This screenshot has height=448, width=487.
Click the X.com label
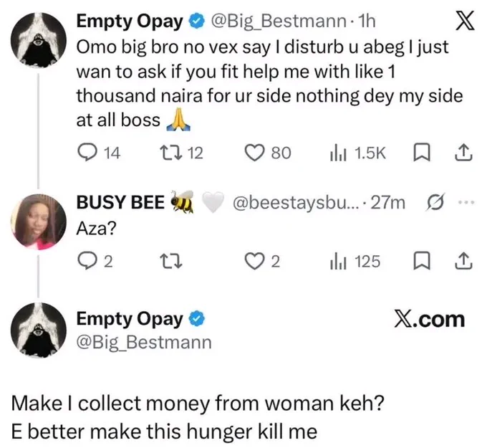(430, 320)
